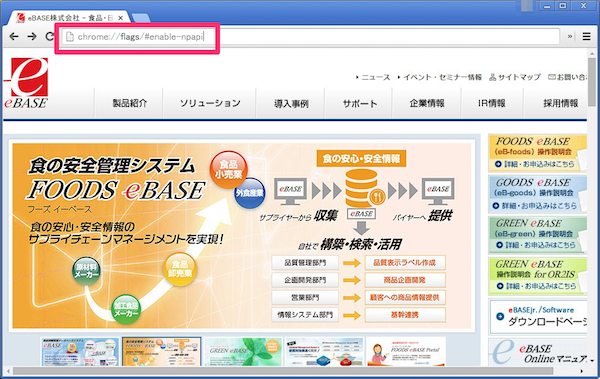Select the fourth slideshow thumbnail
The height and width of the screenshot is (379, 600).
click(x=324, y=351)
